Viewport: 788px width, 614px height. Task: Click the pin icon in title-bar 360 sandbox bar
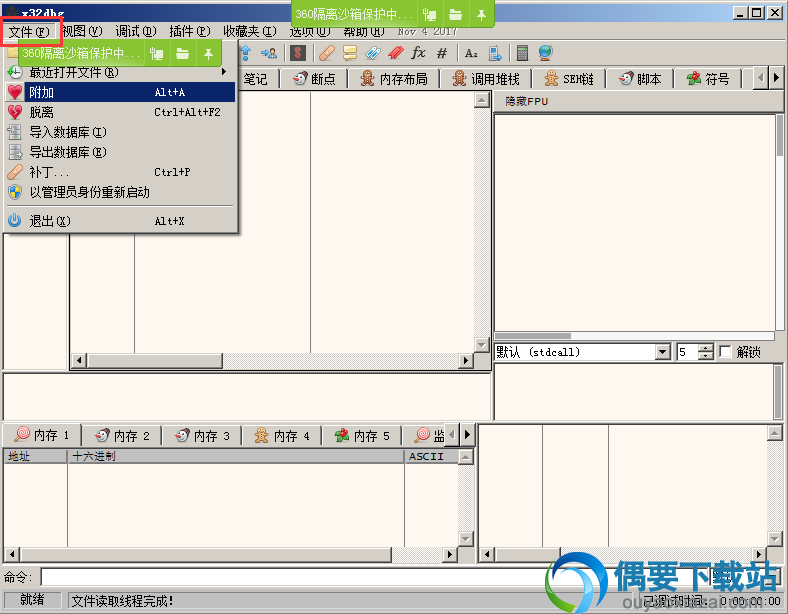point(481,15)
